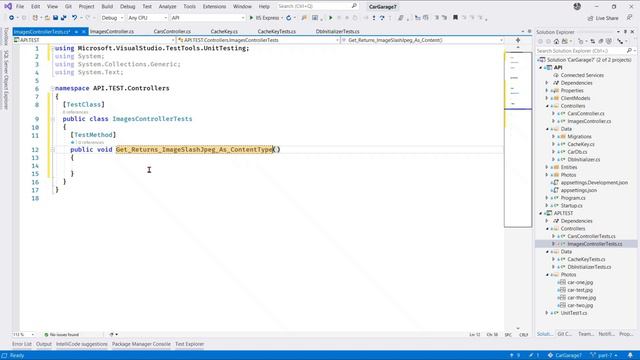Open the Test Explorer bottom tab

pos(189,344)
